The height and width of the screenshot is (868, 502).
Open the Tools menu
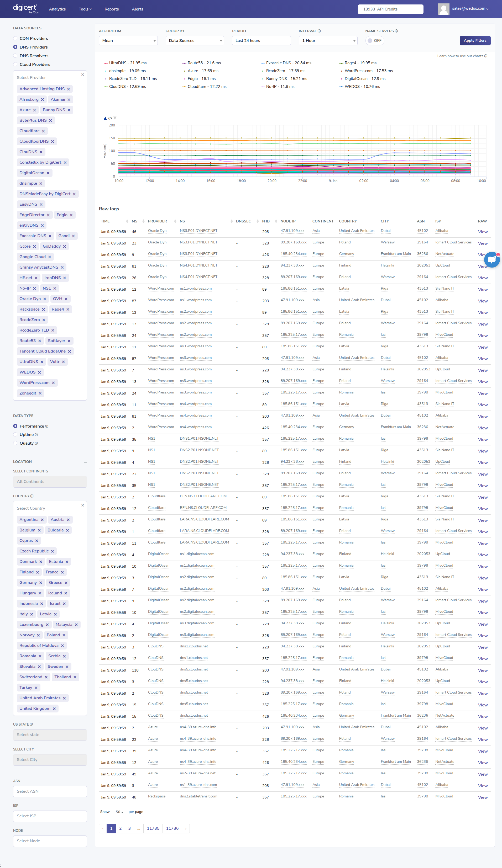pos(85,9)
